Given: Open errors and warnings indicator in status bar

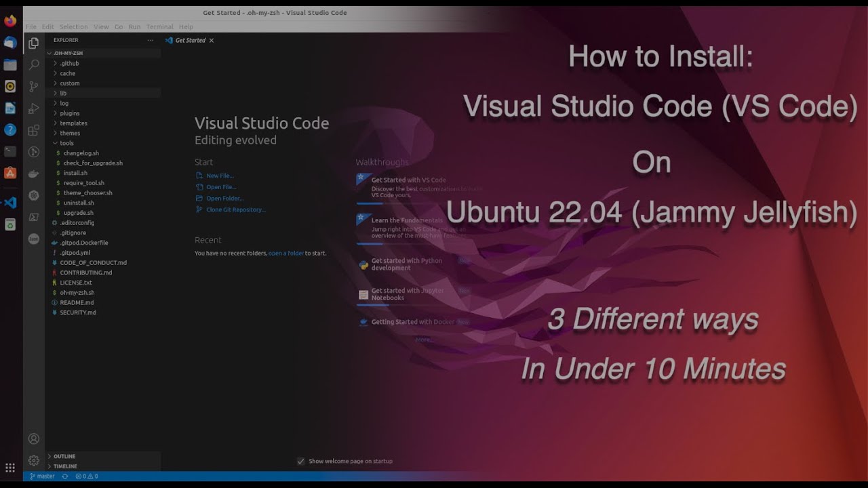Looking at the screenshot, I should point(87,476).
